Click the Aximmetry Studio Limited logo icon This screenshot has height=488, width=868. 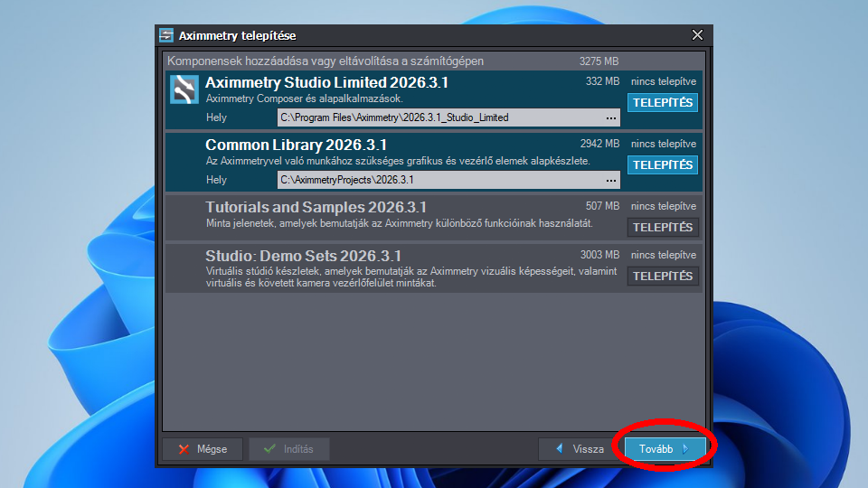184,89
